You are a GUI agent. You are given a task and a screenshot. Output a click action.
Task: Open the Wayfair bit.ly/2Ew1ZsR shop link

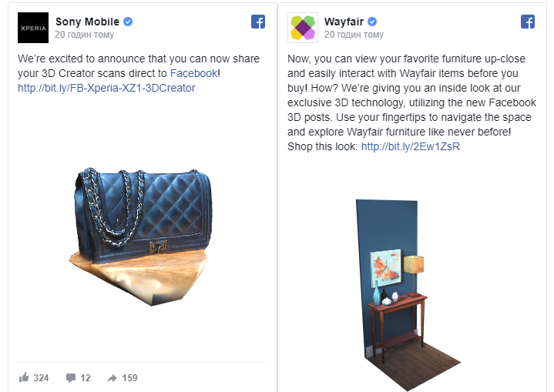point(411,146)
